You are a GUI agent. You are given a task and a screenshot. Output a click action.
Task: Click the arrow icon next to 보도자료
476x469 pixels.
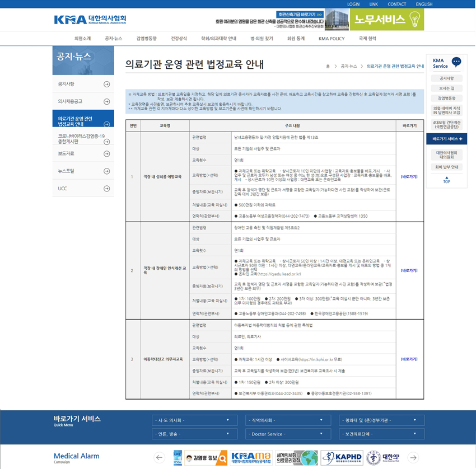pos(106,153)
